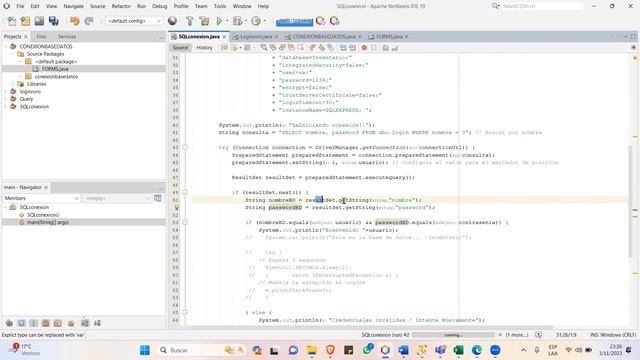
Task: Click the Clean and Build Project icon
Action: tap(204, 21)
